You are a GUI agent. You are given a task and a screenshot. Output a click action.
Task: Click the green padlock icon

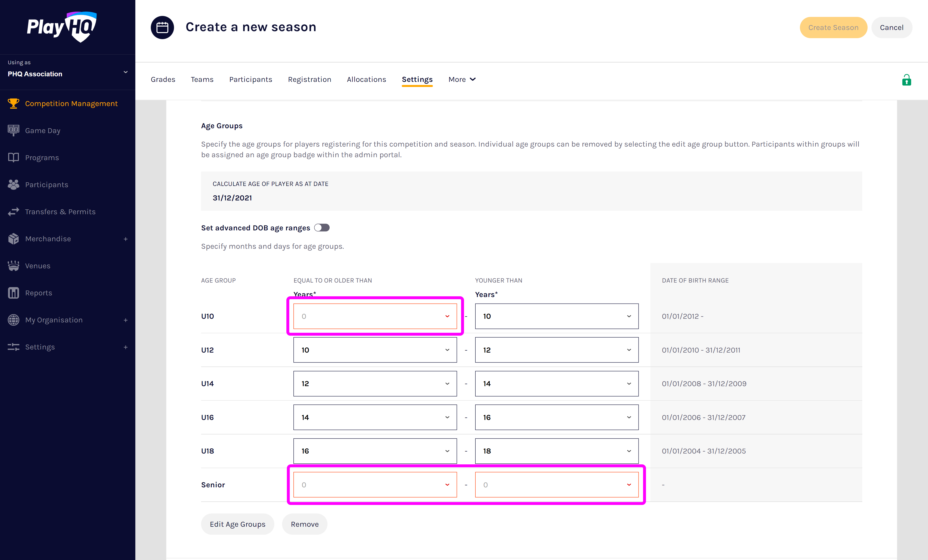[x=906, y=80]
